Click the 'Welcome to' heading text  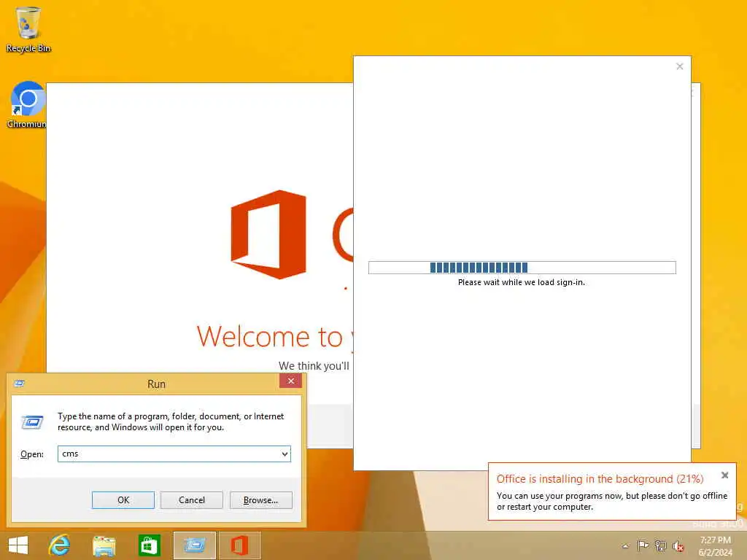tap(270, 336)
